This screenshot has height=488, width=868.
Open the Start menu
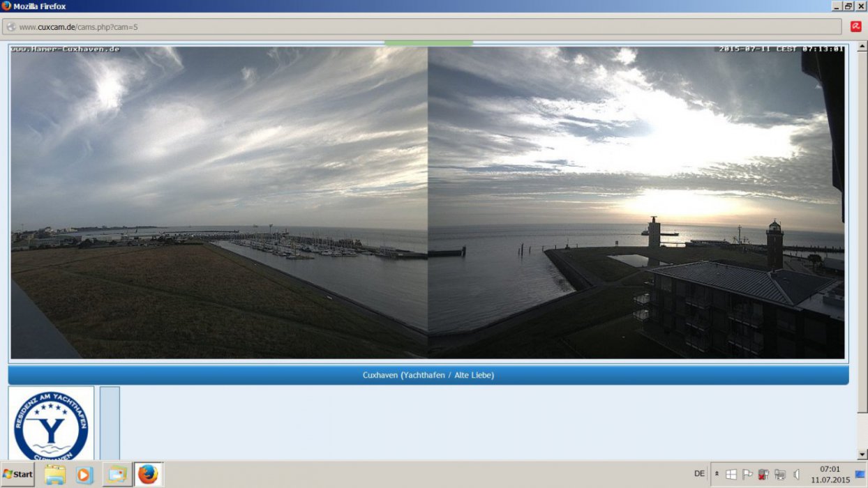click(18, 475)
